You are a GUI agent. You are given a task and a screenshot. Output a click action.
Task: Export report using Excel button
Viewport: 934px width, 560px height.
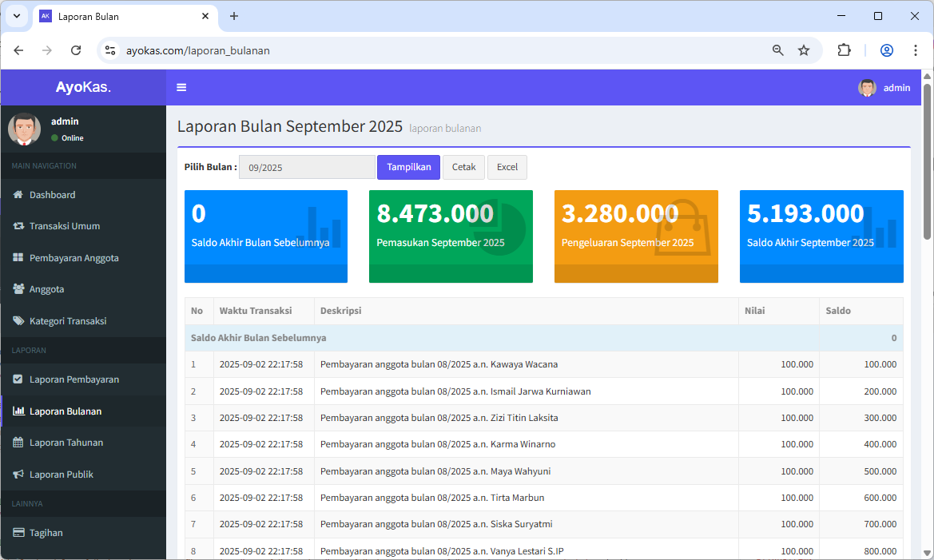click(507, 167)
